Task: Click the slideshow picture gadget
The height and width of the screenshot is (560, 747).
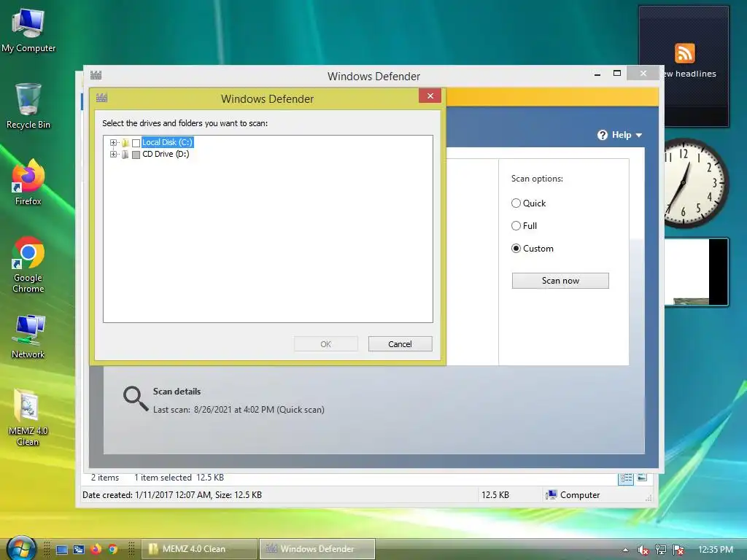Action: coord(697,272)
